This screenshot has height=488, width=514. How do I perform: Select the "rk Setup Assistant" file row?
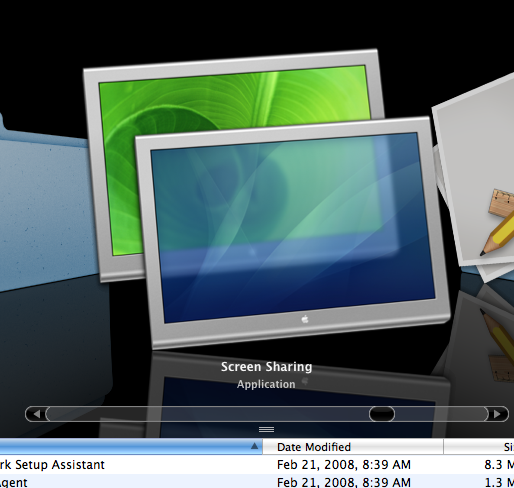coord(257,464)
